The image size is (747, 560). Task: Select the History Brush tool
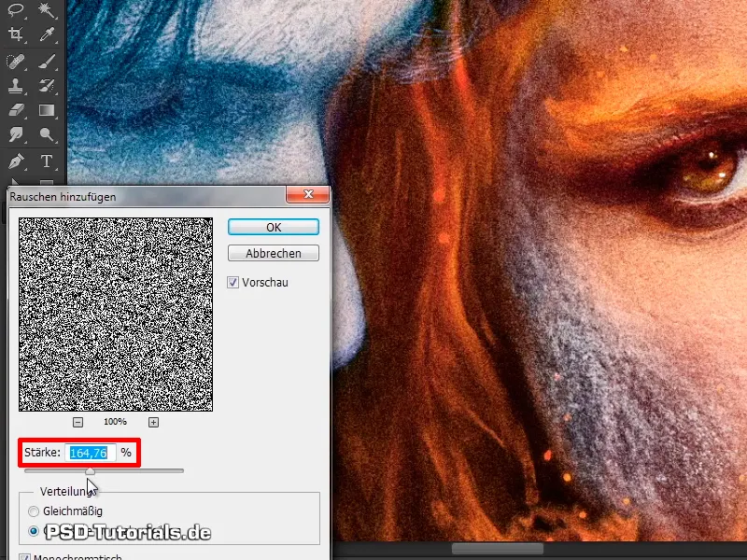(x=46, y=86)
